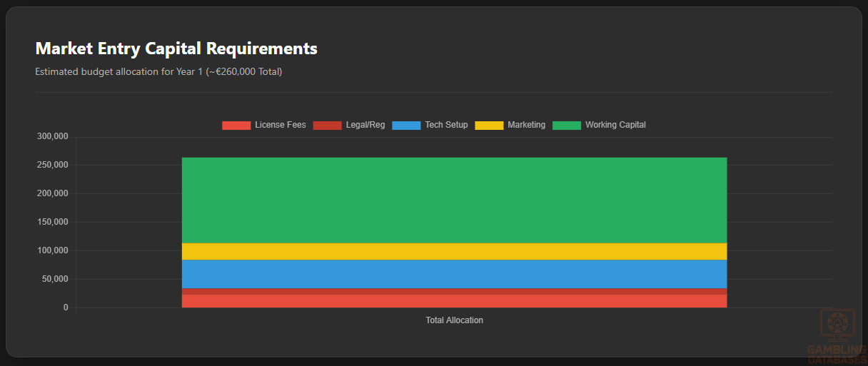Click the green Working Capital legend swatch
Viewport: 868px width, 366px height.
click(x=567, y=126)
